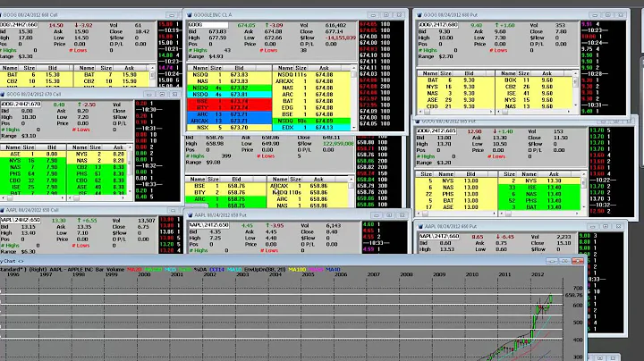
Task: Click the MA20 indicator in the chart legend
Action: [x=134, y=270]
